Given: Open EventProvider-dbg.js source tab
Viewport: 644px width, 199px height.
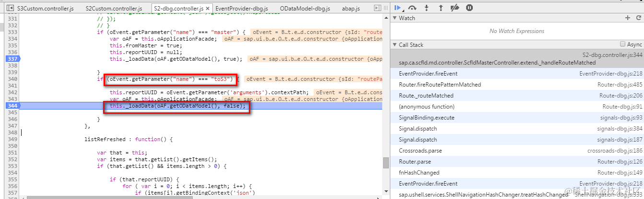Looking at the screenshot, I should tap(242, 9).
